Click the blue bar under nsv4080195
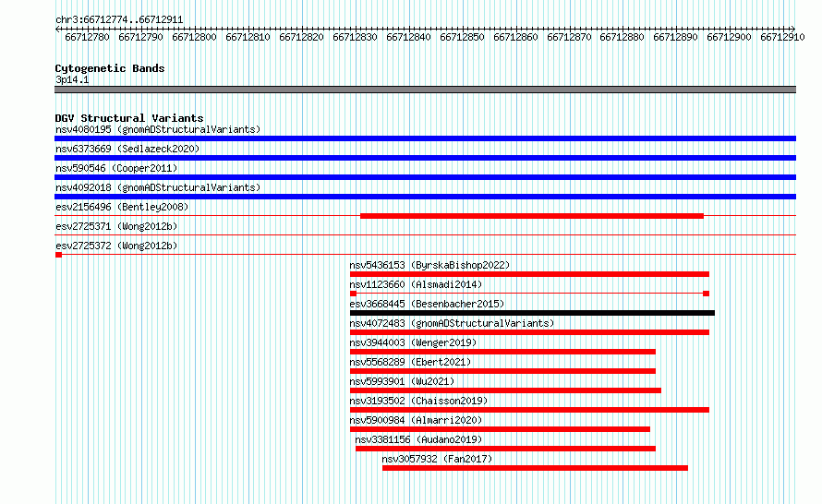 425,138
